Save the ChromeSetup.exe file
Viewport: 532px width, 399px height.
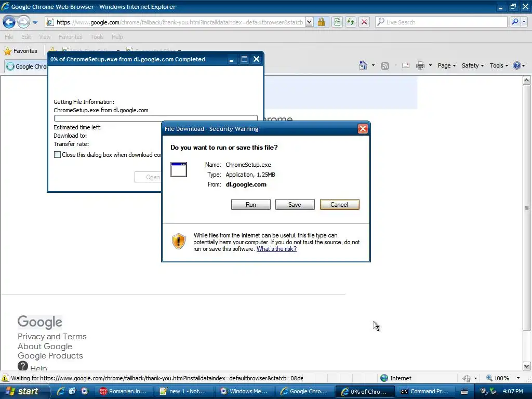[295, 205]
